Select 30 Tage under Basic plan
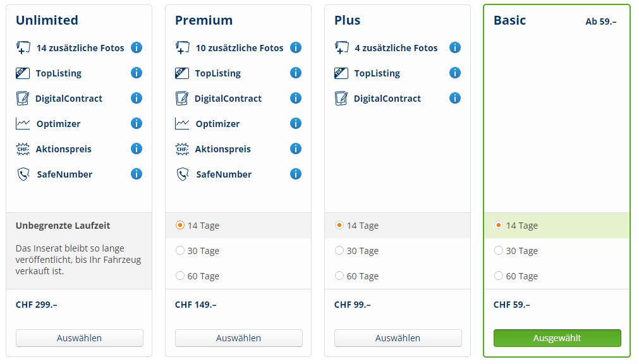Screen dimensions: 639x364 coord(499,251)
